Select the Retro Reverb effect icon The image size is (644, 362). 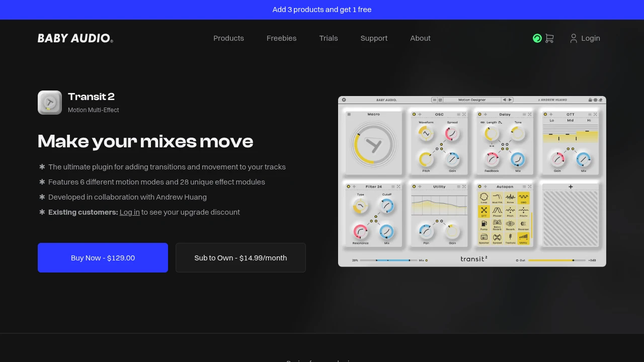[x=497, y=225]
